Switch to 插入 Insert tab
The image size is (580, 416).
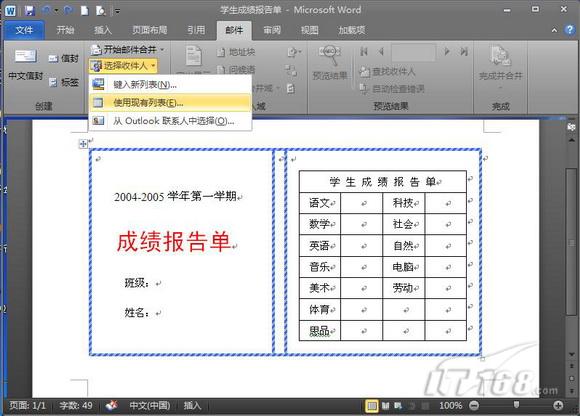[x=103, y=30]
